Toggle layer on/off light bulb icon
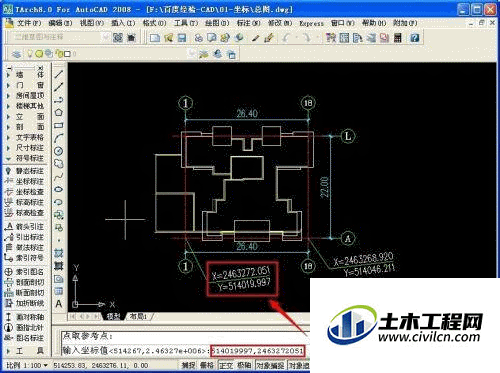The width and height of the screenshot is (500, 373). [x=30, y=53]
